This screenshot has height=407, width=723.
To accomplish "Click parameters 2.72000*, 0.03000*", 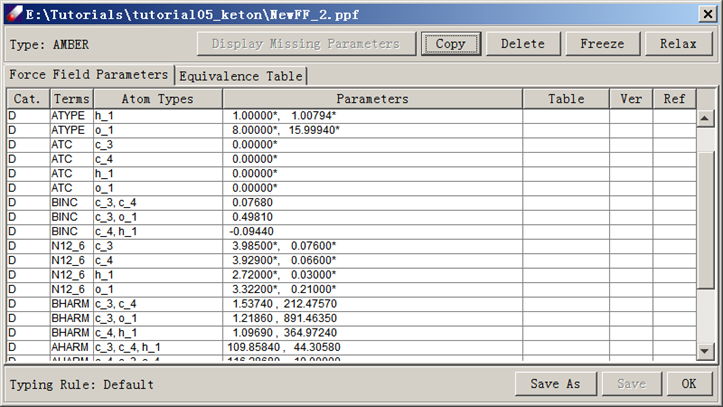I will point(284,275).
